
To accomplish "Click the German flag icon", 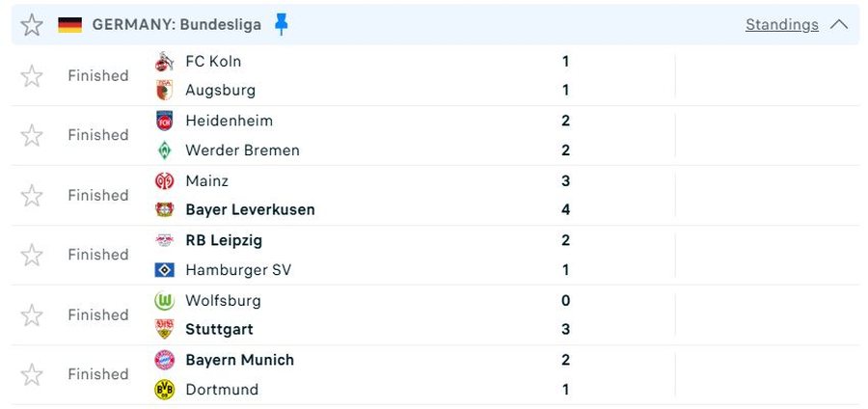I will [69, 25].
